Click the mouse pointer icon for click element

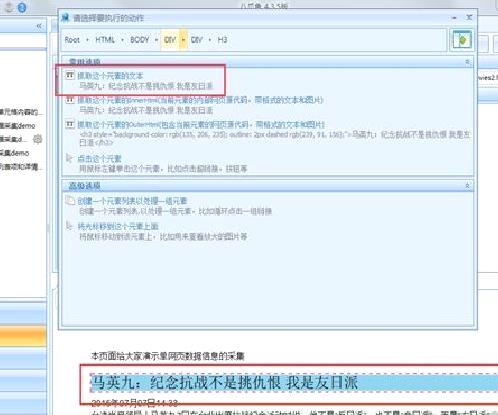point(69,158)
